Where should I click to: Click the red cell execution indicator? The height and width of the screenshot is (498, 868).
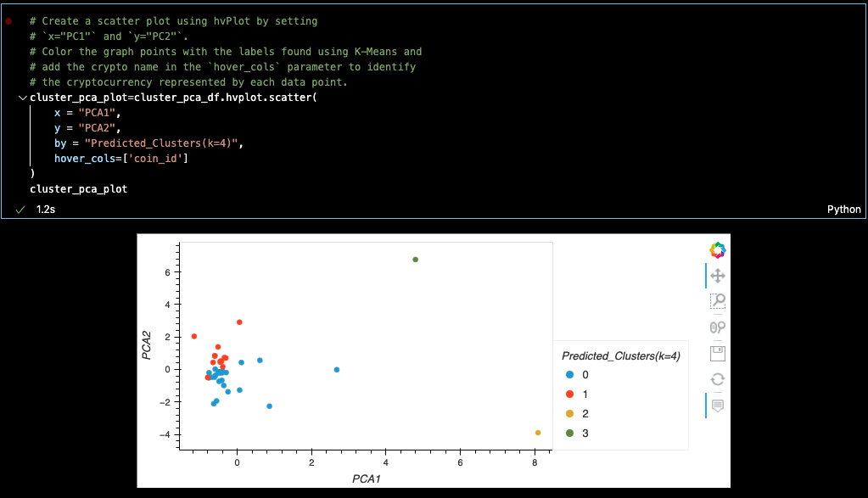(x=8, y=21)
